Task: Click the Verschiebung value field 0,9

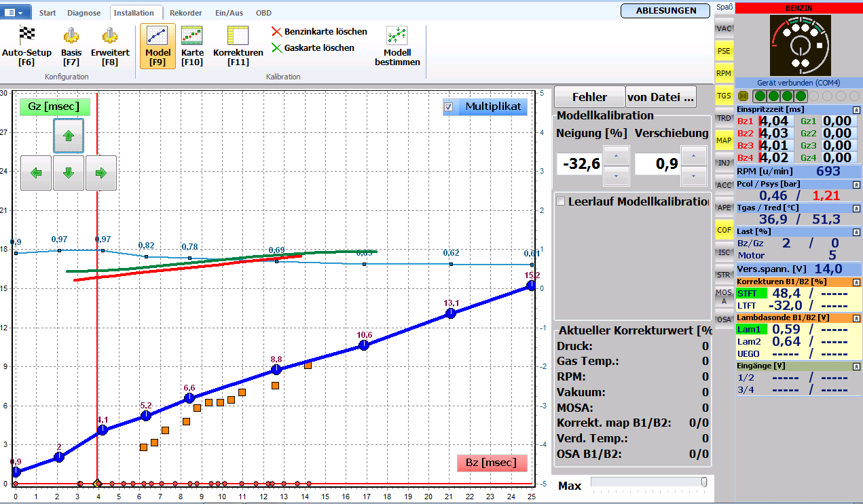Action: (x=657, y=163)
